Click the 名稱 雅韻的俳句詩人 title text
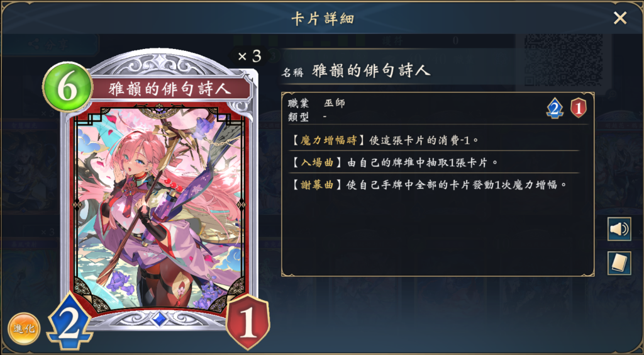The width and height of the screenshot is (644, 355). tap(356, 71)
